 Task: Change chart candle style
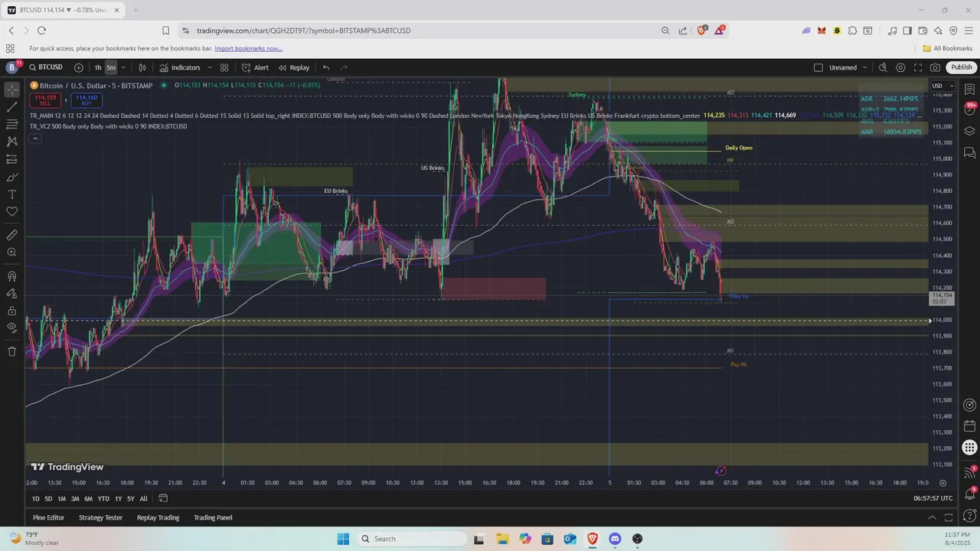[142, 67]
